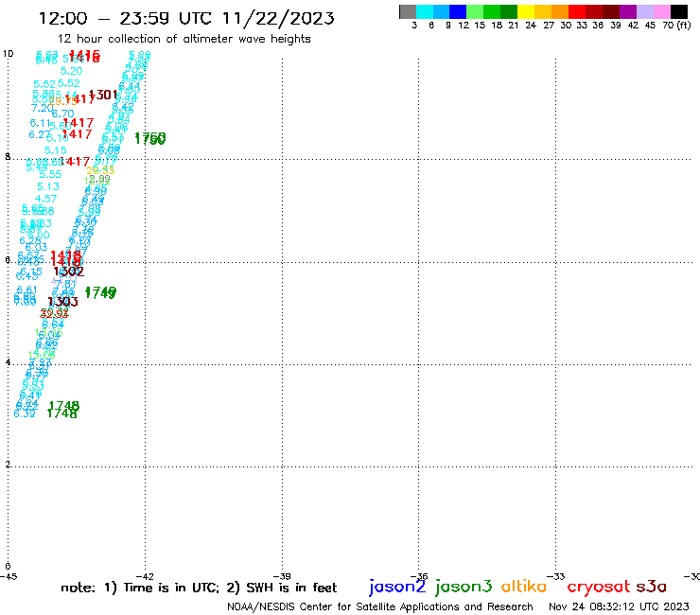Viewport: 700px width, 615px height.
Task: Click the blue '6.11' wave height value
Action: coord(40,123)
